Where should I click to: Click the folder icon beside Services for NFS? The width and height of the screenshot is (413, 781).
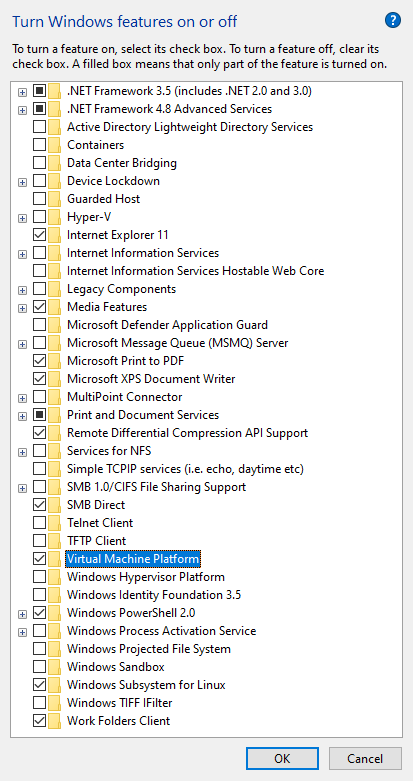point(55,451)
